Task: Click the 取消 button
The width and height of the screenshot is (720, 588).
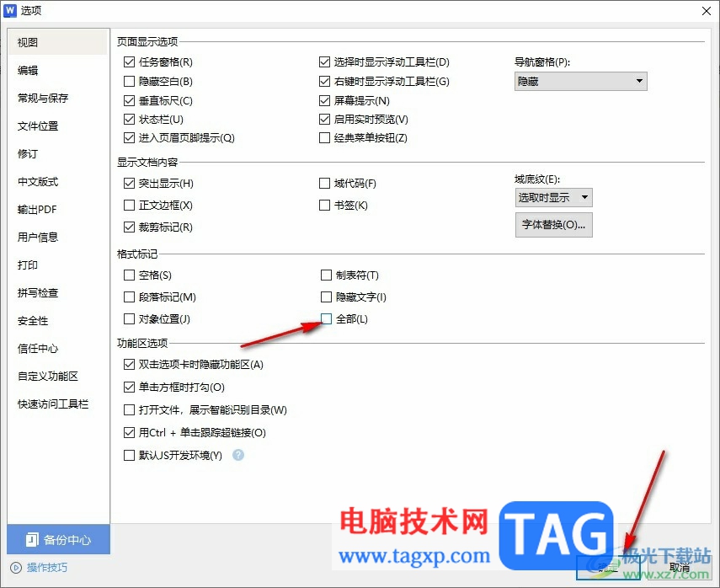Action: tap(679, 568)
